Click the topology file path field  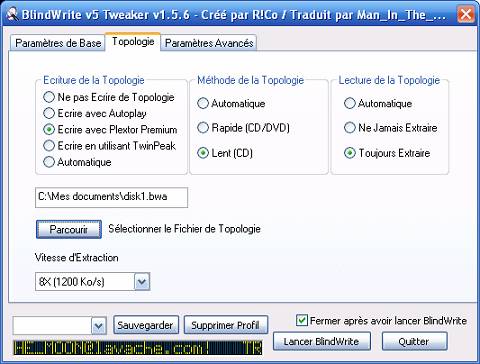click(112, 197)
